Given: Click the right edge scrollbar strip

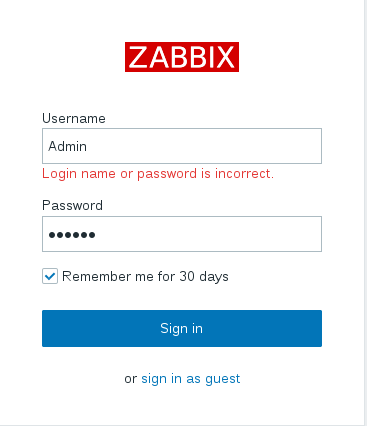Looking at the screenshot, I should coord(365,213).
